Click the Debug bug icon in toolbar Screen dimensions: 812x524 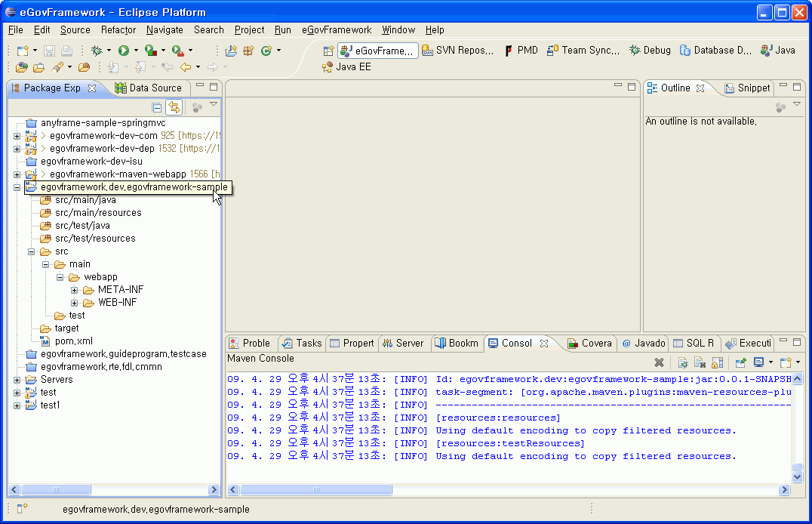point(97,51)
